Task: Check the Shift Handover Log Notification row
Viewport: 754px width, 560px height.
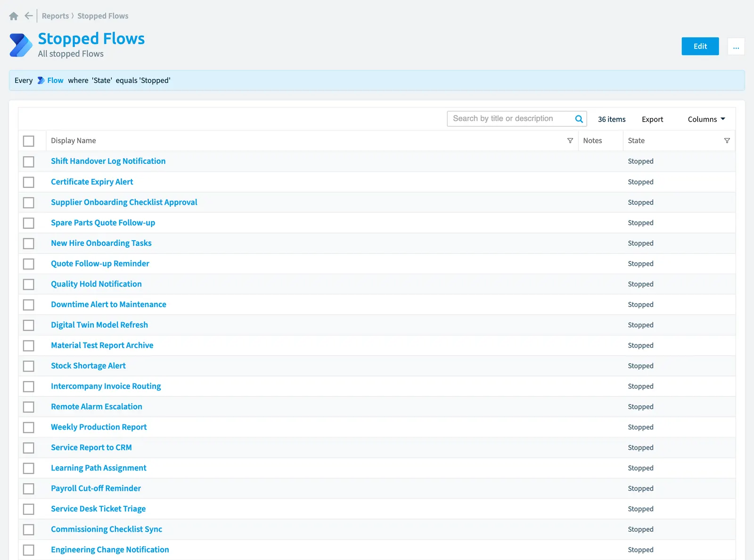Action: [x=29, y=162]
